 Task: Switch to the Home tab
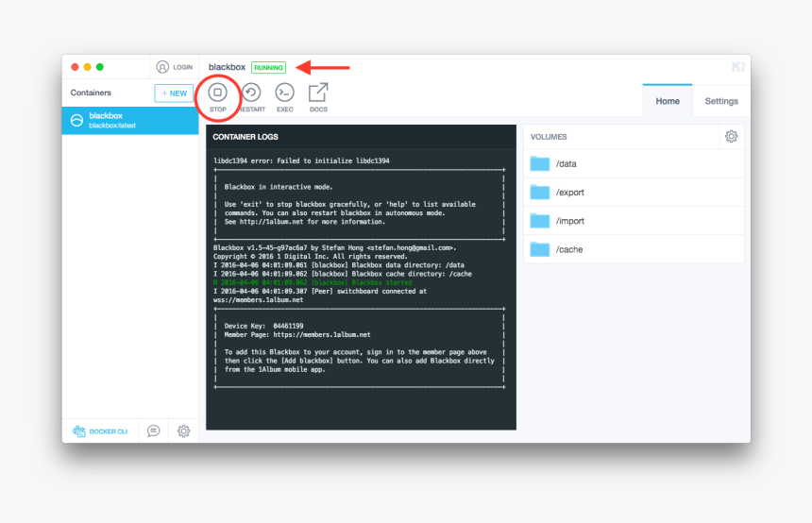pyautogui.click(x=668, y=101)
